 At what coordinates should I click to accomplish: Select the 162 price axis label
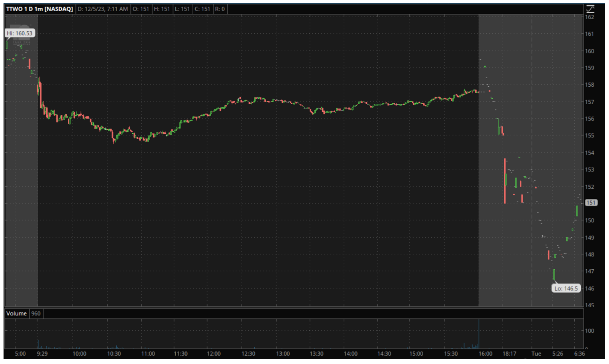point(589,17)
